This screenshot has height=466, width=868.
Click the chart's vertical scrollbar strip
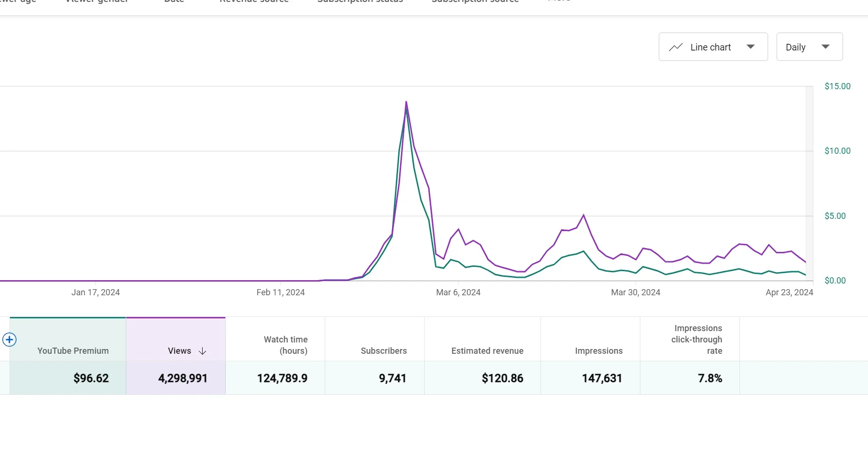tap(810, 183)
